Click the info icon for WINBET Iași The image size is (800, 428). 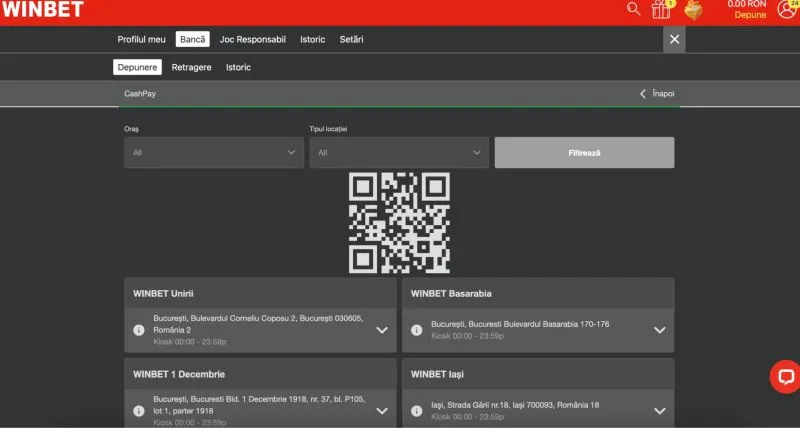[x=416, y=411]
